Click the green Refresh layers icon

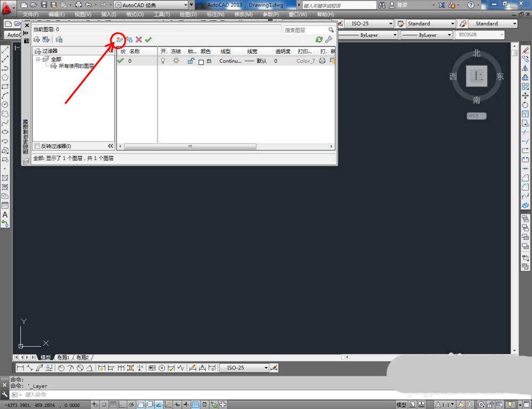(x=319, y=40)
